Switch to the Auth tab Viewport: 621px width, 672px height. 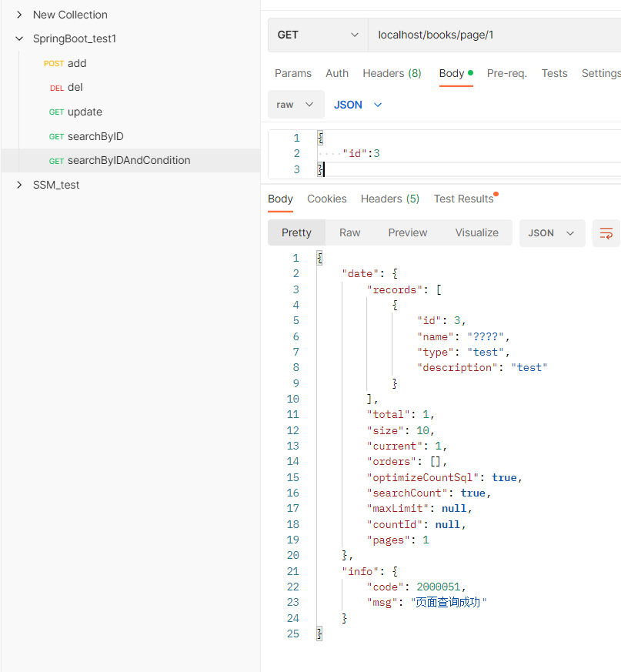(337, 73)
